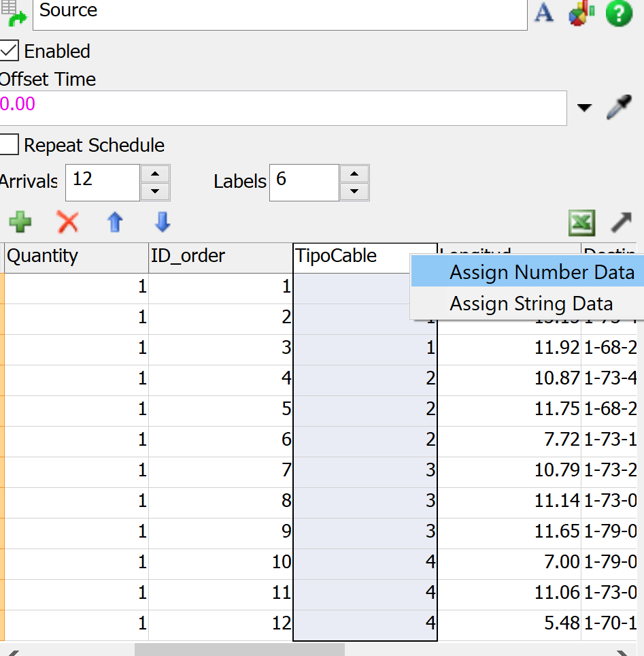This screenshot has height=656, width=644.
Task: Click the red X delete row icon
Action: (x=67, y=222)
